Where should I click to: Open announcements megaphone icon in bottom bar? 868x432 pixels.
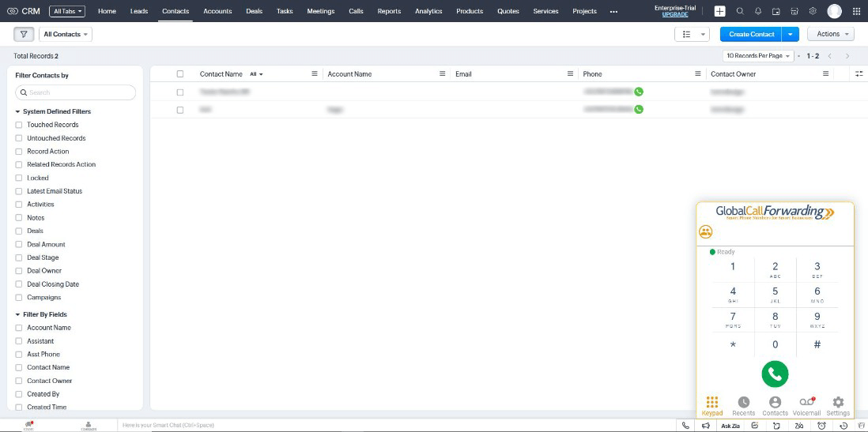click(706, 426)
